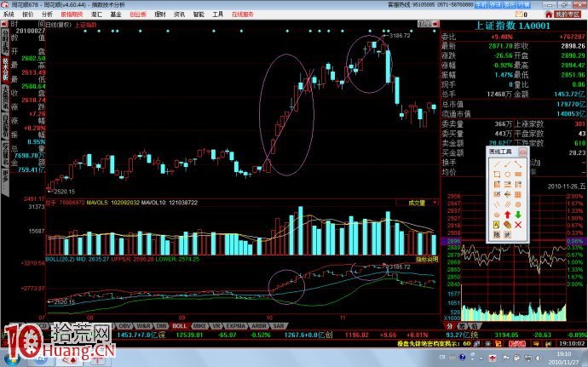This screenshot has width=588, height=367.
Task: Select the pentagon shape drawing tool
Action: pos(507,175)
